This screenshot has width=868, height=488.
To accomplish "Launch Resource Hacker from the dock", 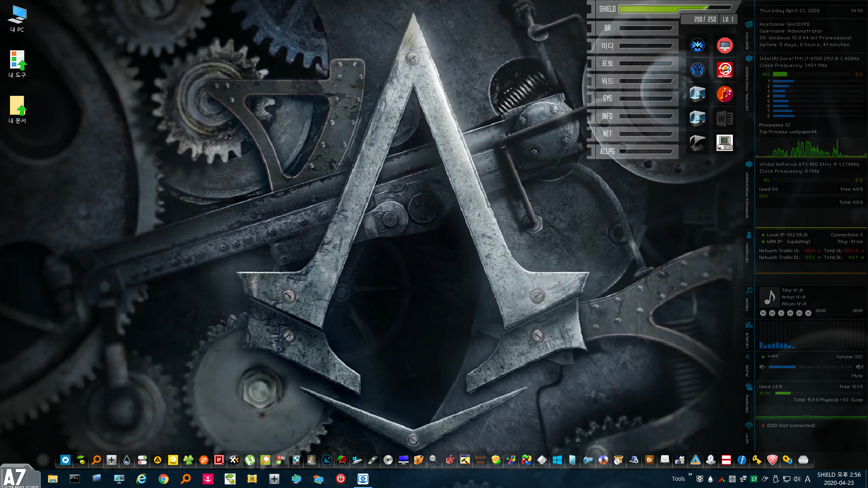I will tap(480, 460).
